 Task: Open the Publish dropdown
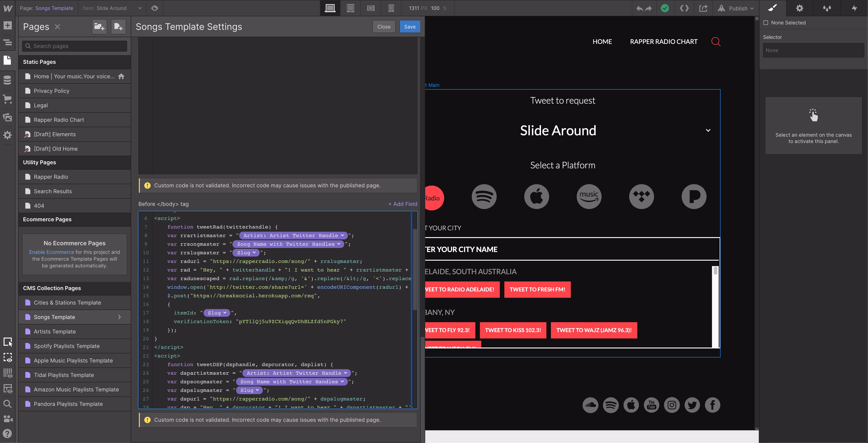[x=736, y=8]
